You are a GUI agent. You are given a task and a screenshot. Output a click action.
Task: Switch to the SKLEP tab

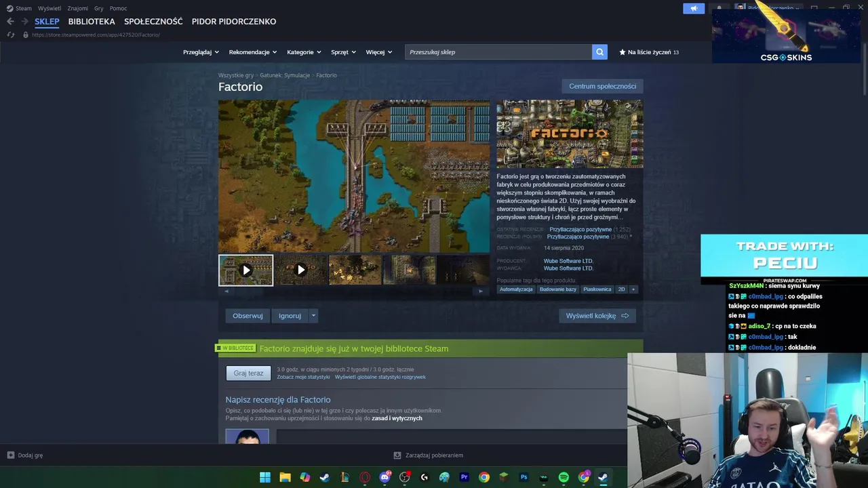point(47,22)
